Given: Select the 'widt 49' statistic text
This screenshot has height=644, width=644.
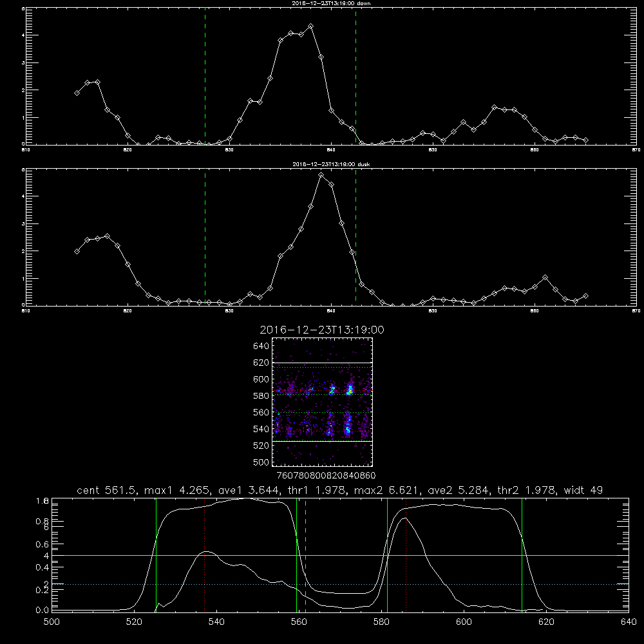Looking at the screenshot, I should [583, 490].
